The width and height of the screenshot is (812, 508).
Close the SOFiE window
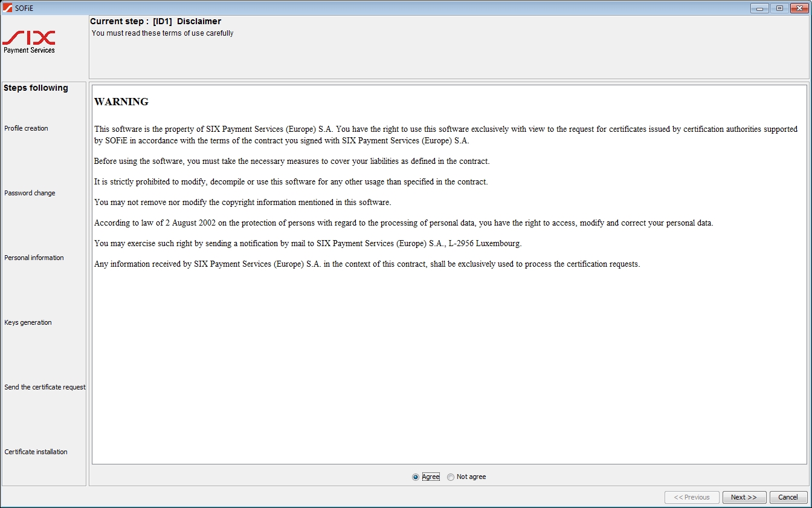[799, 8]
